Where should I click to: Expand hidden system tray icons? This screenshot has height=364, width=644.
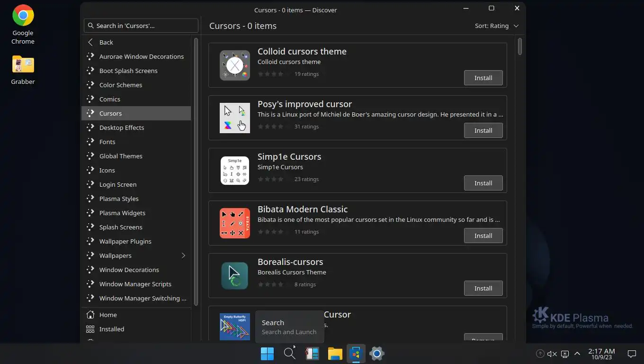577,354
